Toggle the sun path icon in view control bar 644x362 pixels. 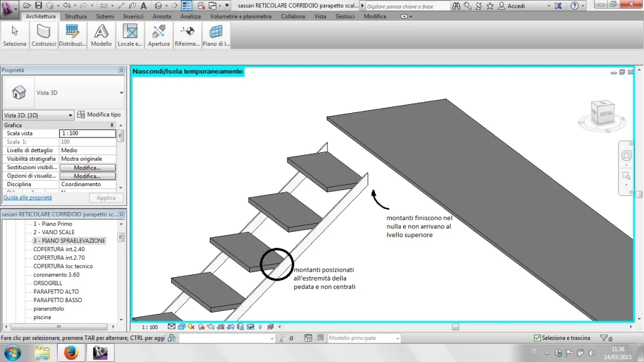tap(191, 327)
